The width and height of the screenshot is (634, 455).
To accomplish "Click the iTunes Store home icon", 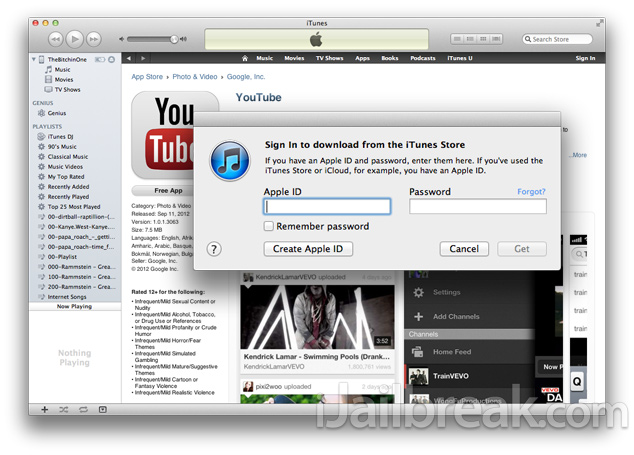I will pyautogui.click(x=245, y=58).
